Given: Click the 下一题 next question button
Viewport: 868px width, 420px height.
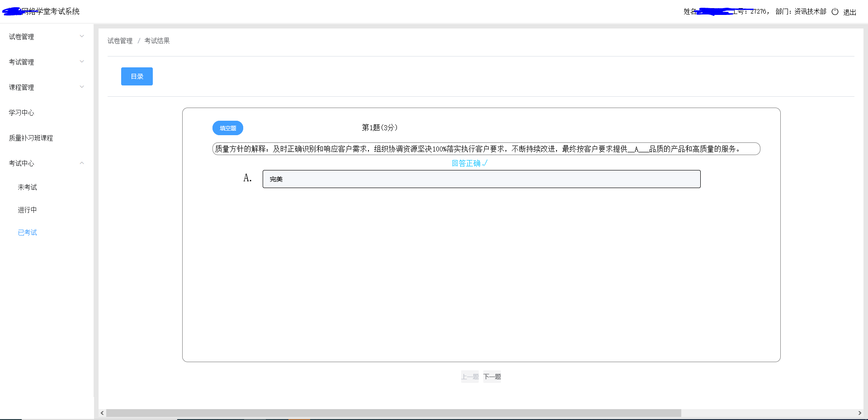Looking at the screenshot, I should 492,377.
